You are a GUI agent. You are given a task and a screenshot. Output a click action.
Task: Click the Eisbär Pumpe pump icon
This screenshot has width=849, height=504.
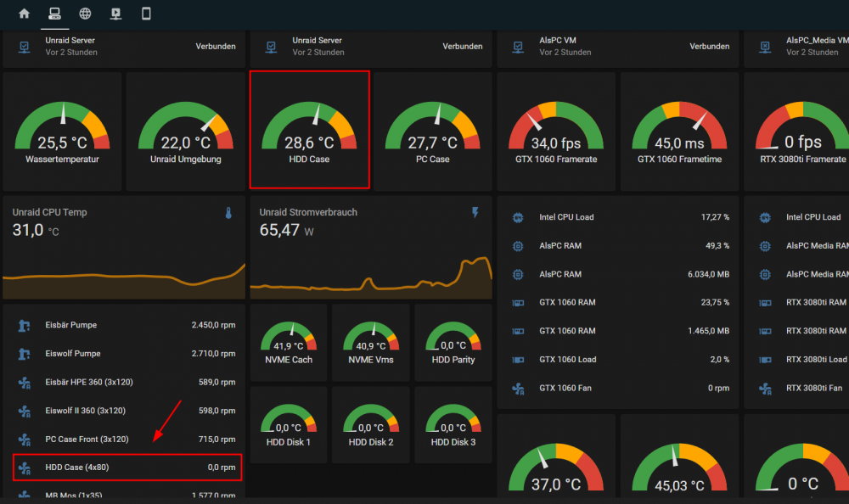(24, 325)
